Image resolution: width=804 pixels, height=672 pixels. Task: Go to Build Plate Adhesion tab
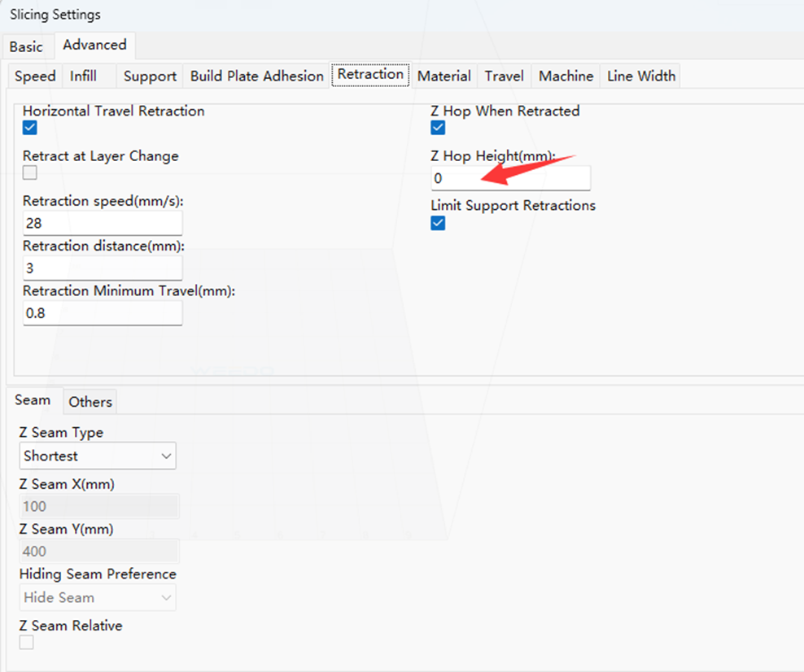click(x=256, y=76)
